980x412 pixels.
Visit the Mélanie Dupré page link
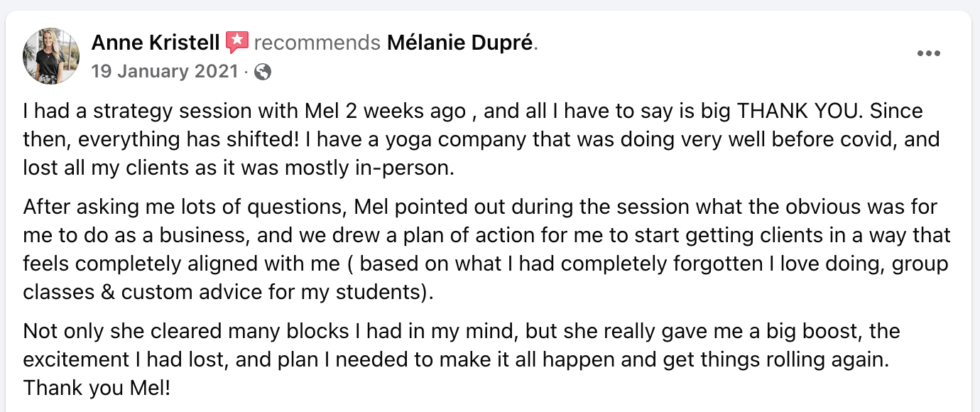point(459,43)
